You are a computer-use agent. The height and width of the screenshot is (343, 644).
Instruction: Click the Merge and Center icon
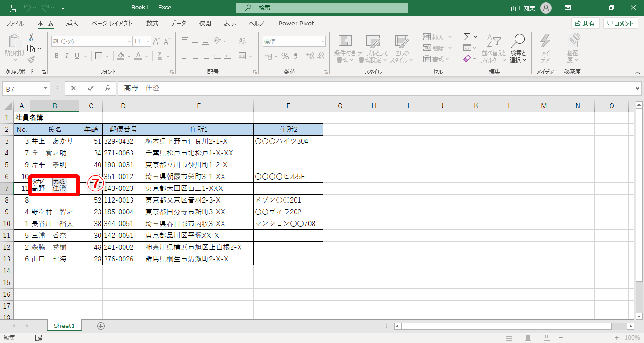[x=242, y=56]
